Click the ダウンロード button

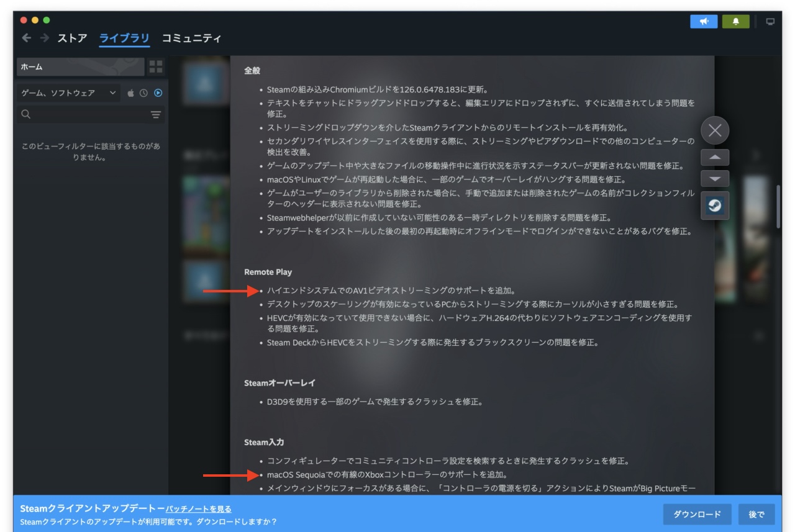(697, 514)
